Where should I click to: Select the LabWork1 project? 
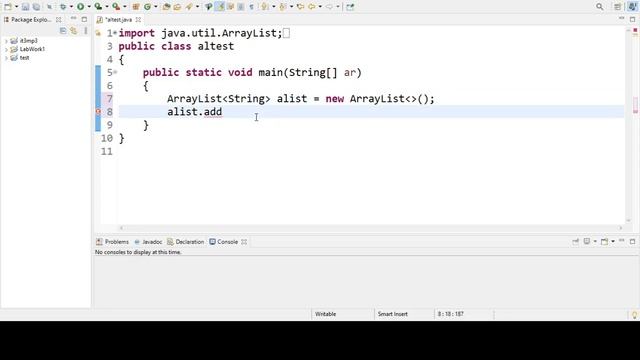coord(32,49)
